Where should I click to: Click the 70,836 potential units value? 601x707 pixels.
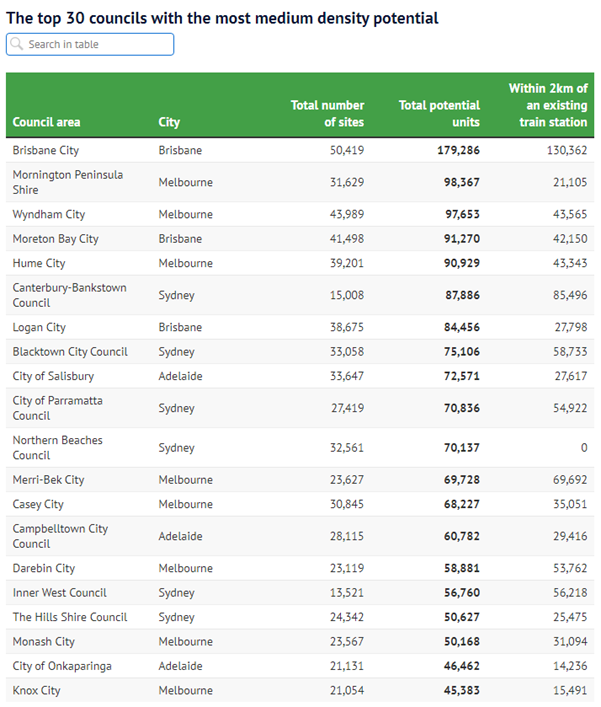462,408
